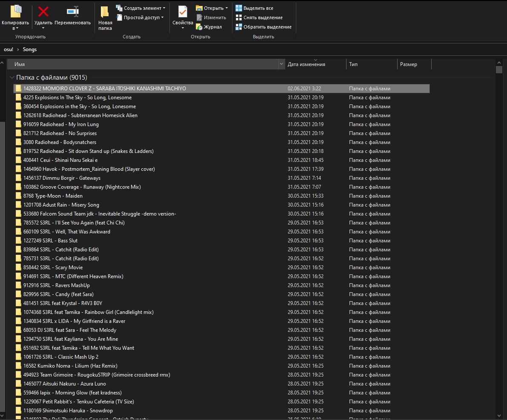Open Свойства with checkmark icon

[x=183, y=12]
